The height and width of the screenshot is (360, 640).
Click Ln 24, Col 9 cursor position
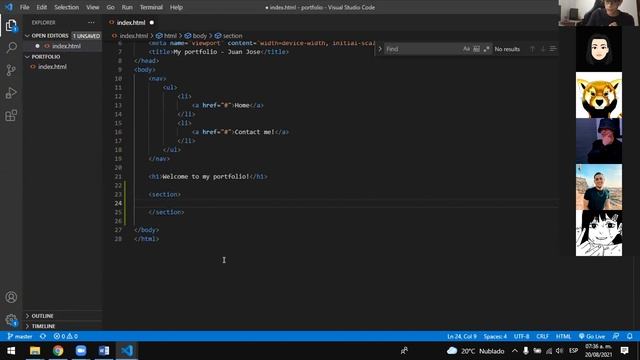tap(462, 336)
